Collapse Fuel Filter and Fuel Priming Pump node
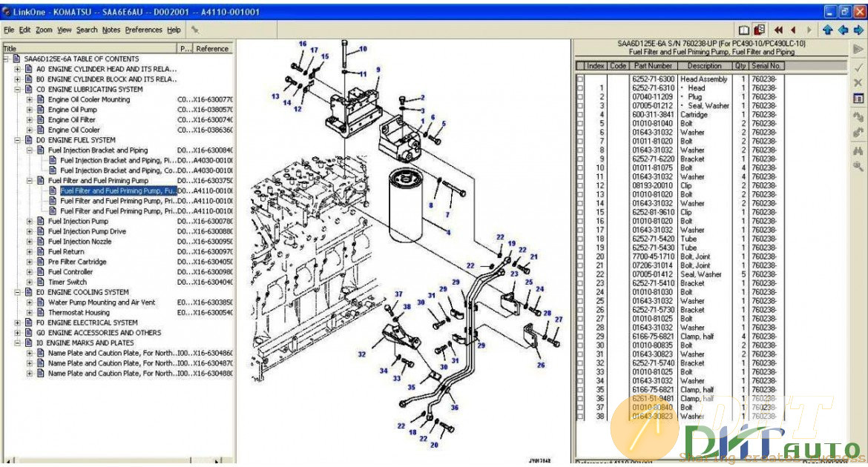Image resolution: width=868 pixels, height=467 pixels. pos(30,180)
